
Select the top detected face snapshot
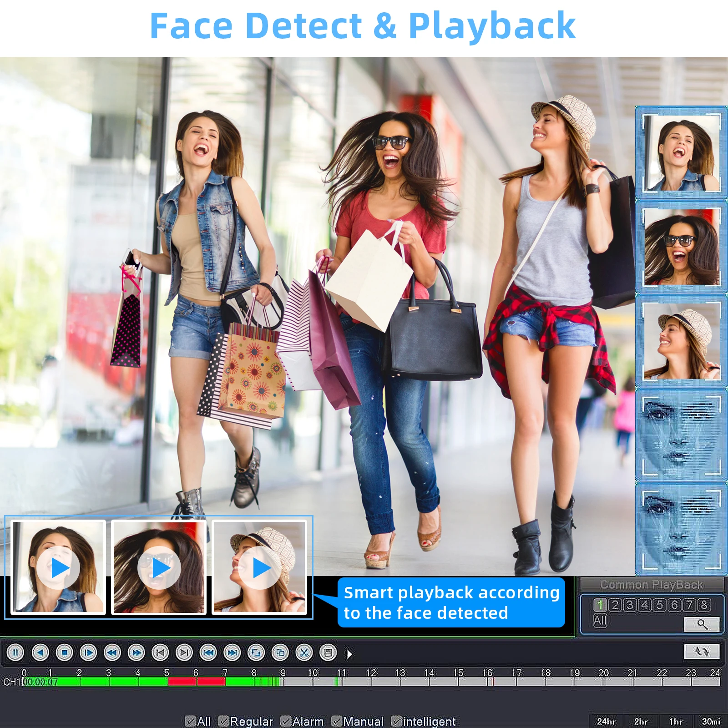pos(681,153)
